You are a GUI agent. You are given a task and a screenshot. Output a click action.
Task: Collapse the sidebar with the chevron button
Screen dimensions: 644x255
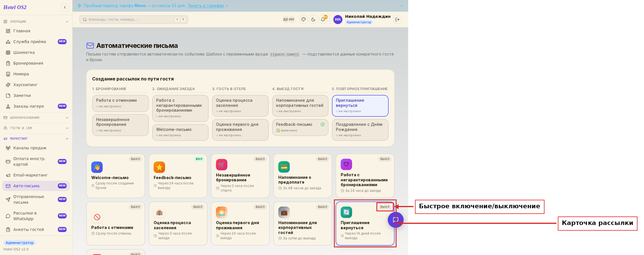pyautogui.click(x=65, y=7)
